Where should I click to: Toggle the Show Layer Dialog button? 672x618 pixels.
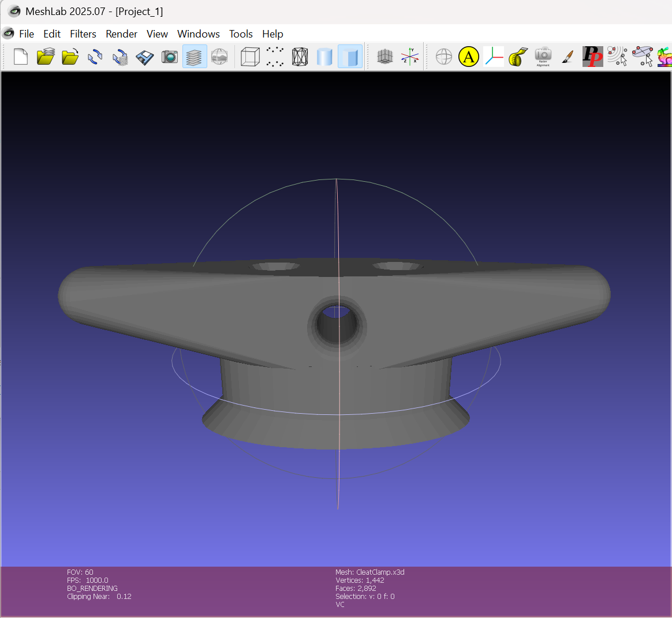[x=195, y=57]
